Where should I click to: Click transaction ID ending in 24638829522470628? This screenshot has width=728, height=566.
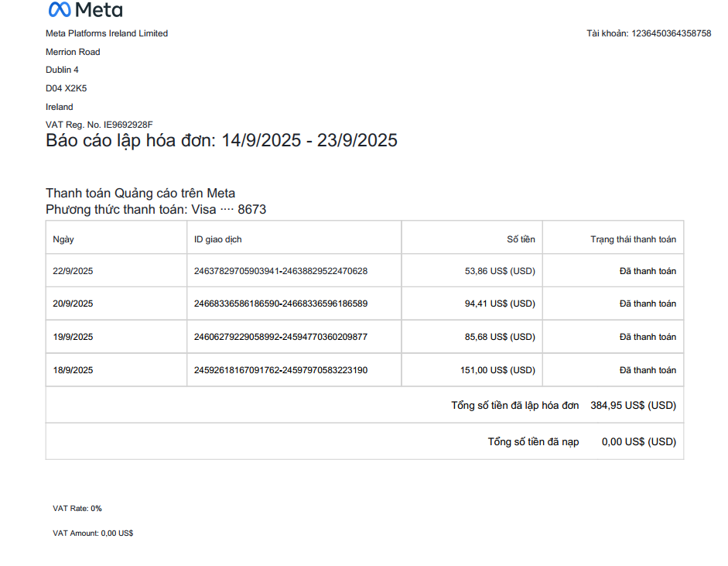point(281,271)
